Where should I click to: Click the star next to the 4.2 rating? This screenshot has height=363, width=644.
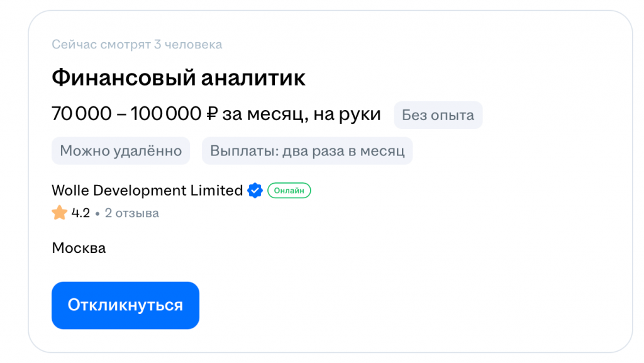(x=59, y=213)
